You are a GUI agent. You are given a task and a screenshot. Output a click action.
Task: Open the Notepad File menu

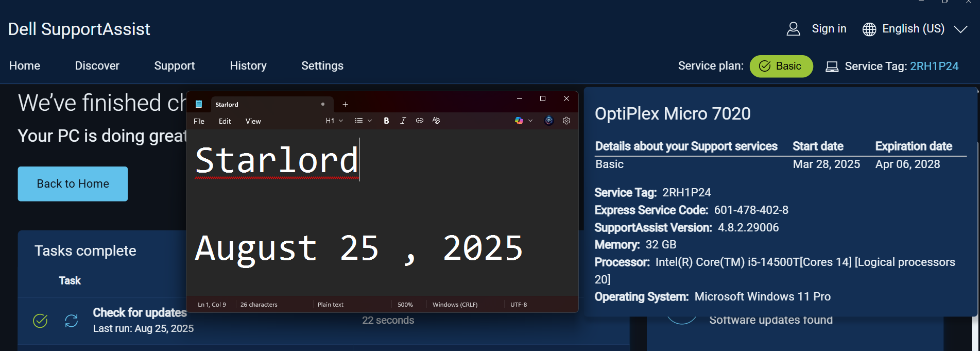(199, 121)
